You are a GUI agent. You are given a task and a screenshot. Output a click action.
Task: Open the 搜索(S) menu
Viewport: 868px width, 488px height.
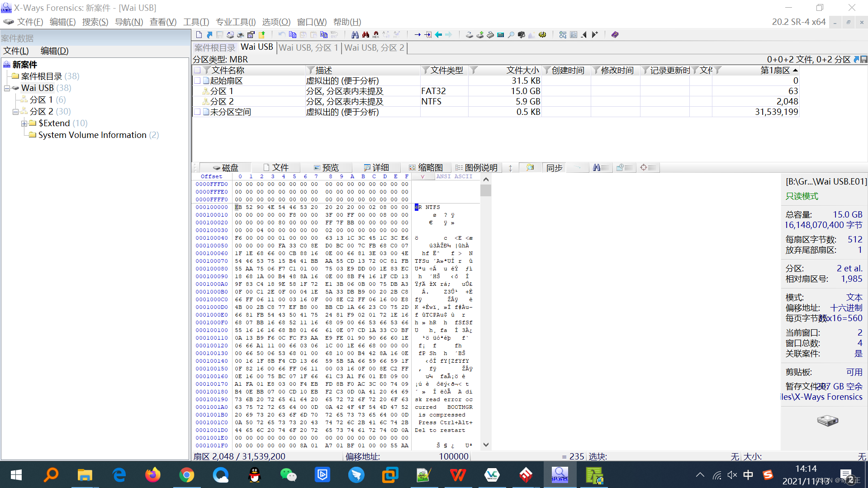[x=95, y=22]
